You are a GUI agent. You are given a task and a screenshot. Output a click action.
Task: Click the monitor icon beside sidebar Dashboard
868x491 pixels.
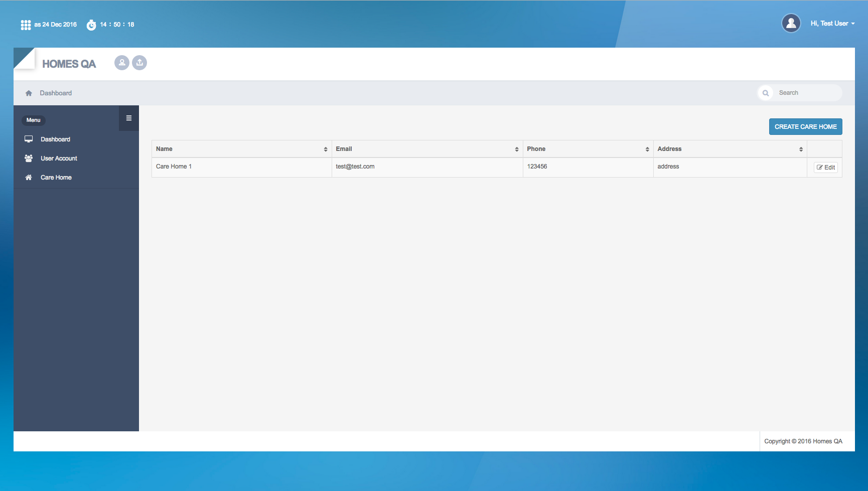point(29,139)
